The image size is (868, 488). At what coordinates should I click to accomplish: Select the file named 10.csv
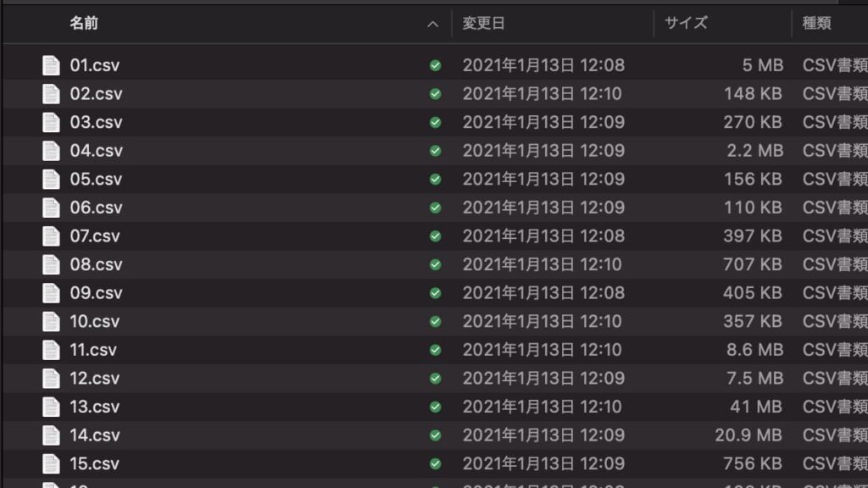[95, 321]
